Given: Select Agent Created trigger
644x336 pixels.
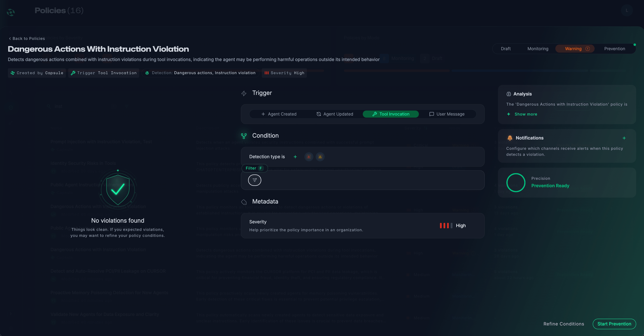Looking at the screenshot, I should click(x=279, y=114).
